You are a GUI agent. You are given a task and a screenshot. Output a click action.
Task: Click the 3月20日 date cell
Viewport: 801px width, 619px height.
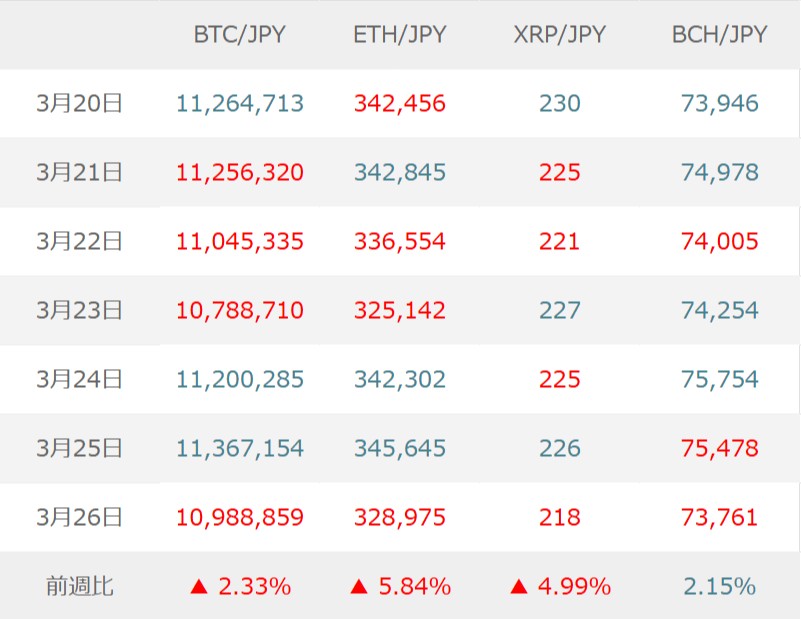(x=79, y=103)
